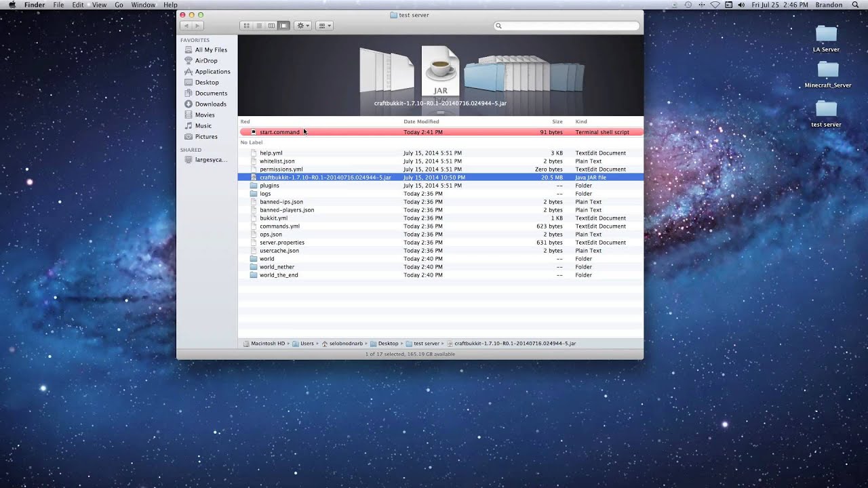
Task: Select banned-ips.json file
Action: coord(441,201)
